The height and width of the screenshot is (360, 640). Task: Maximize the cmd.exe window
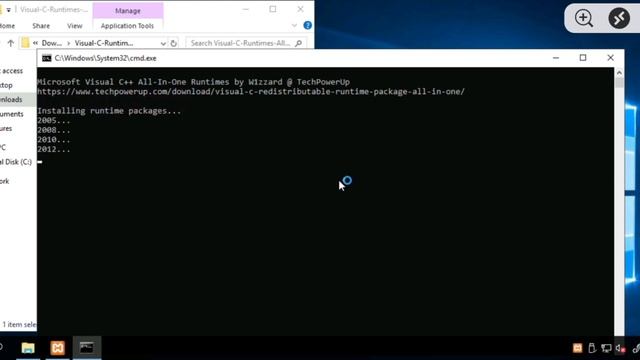coord(583,58)
